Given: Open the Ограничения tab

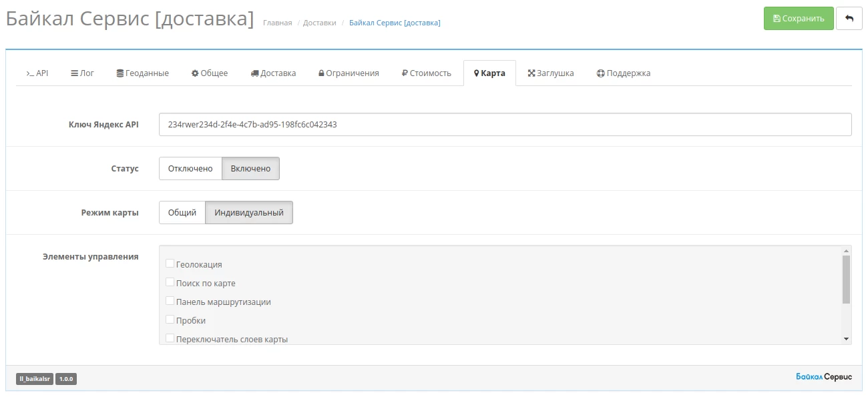Looking at the screenshot, I should 349,73.
